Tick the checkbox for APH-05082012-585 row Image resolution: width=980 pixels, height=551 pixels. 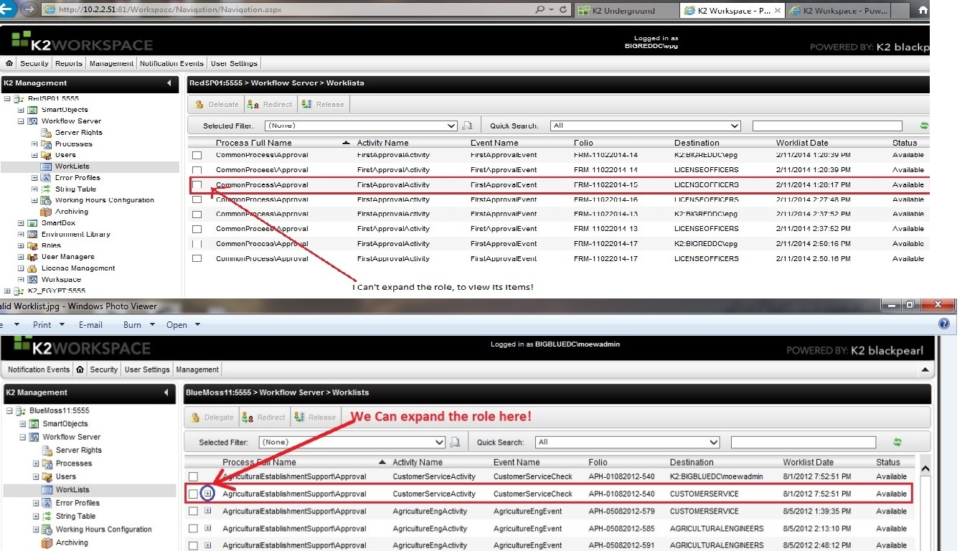point(193,529)
